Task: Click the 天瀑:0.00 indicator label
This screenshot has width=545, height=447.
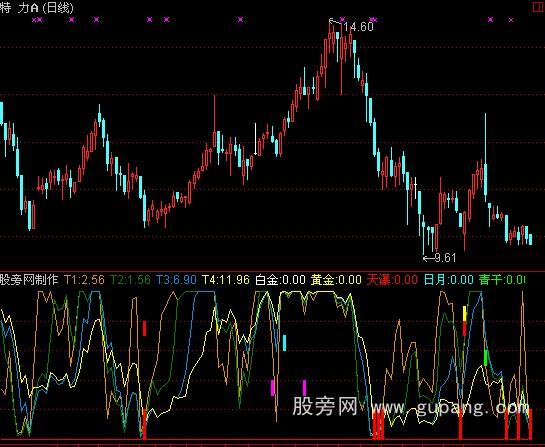Action: [x=392, y=279]
